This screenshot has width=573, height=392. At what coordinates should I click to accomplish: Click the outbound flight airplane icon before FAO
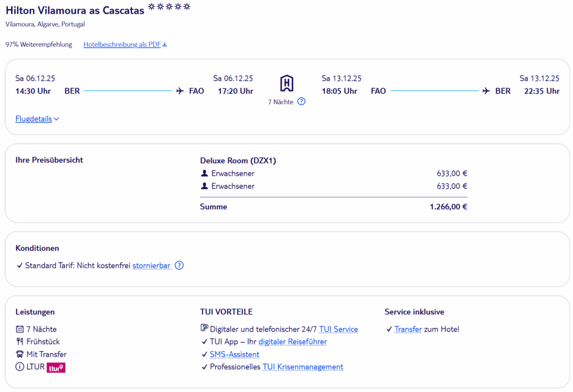coord(180,91)
